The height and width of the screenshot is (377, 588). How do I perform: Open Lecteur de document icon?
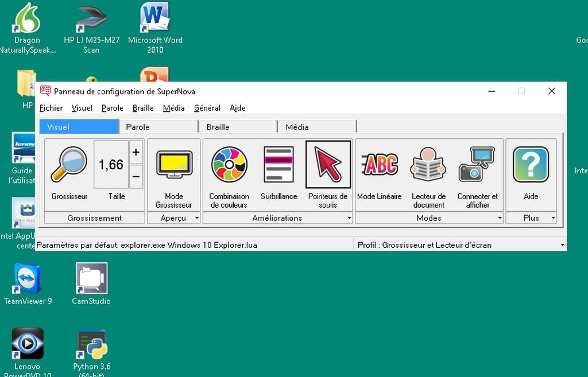(x=428, y=165)
